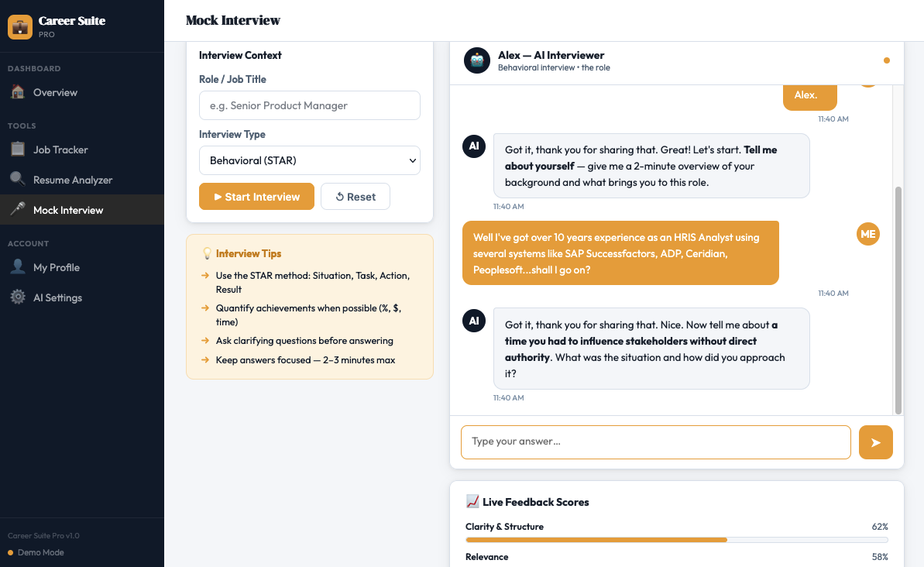Click the Live Feedback Scores chart icon
The height and width of the screenshot is (567, 924).
472,501
